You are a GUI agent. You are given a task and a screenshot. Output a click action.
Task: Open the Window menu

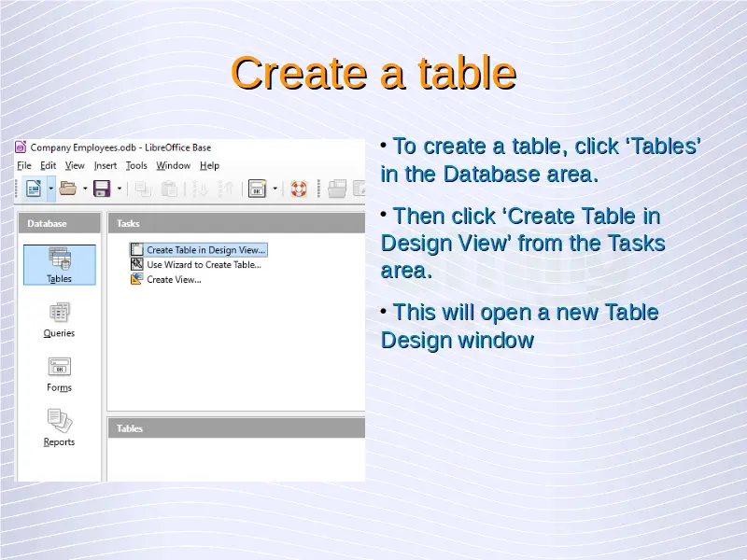[174, 166]
